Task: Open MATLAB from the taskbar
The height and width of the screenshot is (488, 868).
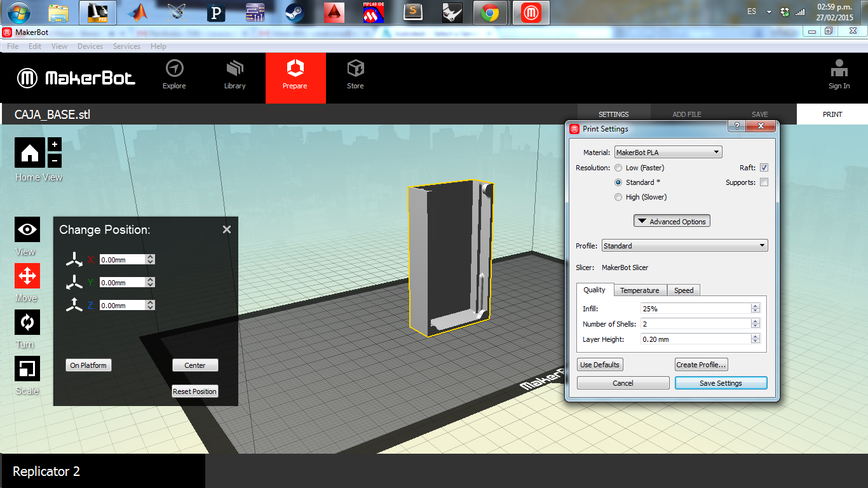Action: (137, 12)
